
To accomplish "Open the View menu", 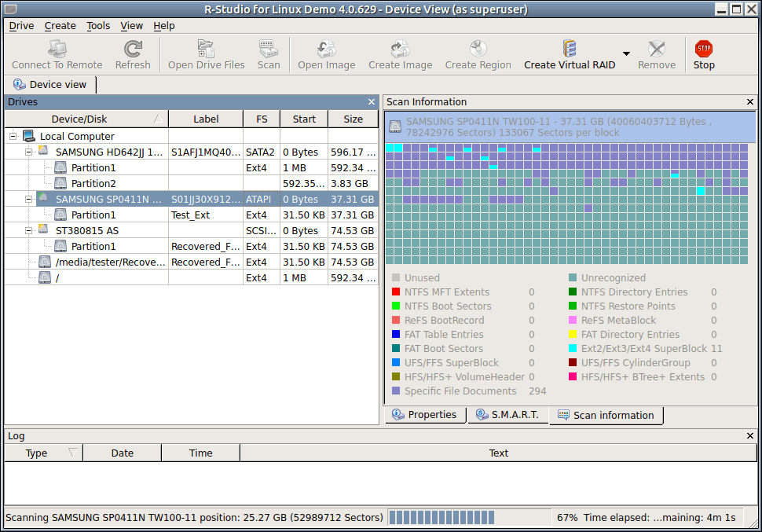I will (132, 26).
